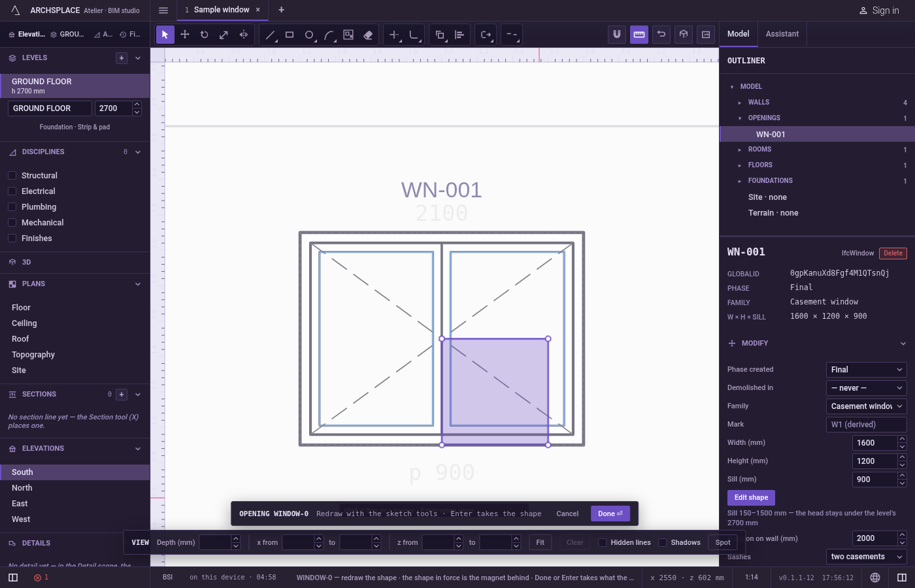This screenshot has width=915, height=588.
Task: Open the Floor plan view
Action: [x=75, y=308]
